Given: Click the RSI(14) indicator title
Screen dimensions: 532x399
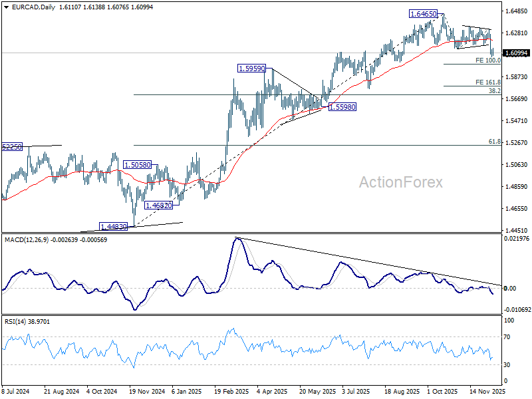Looking at the screenshot, I should coord(15,322).
